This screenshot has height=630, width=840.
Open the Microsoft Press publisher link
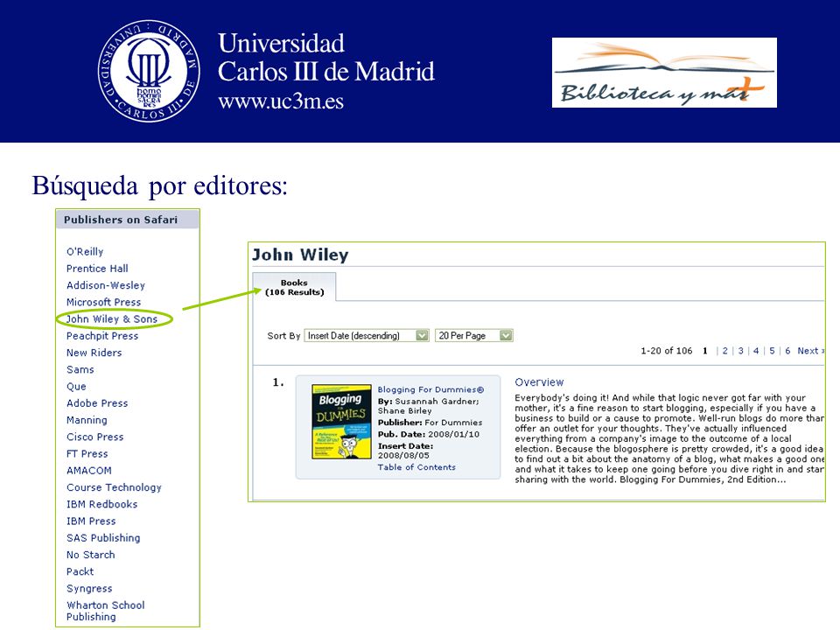point(103,302)
